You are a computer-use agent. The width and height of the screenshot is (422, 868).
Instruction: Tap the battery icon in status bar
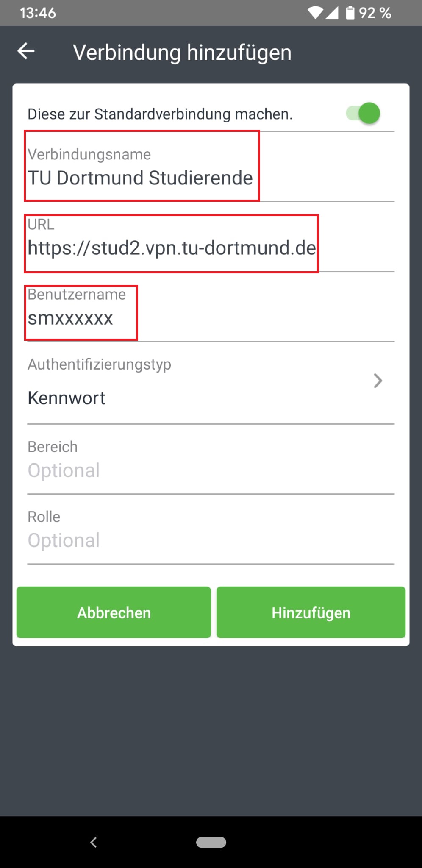pyautogui.click(x=350, y=13)
